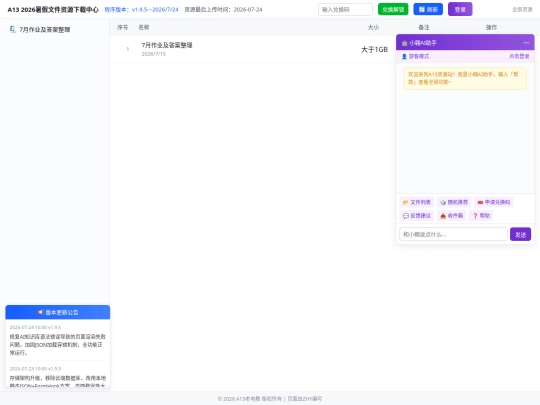Click the 随机推荐 quick action chip
Image resolution: width=540 pixels, height=405 pixels.
click(x=454, y=202)
